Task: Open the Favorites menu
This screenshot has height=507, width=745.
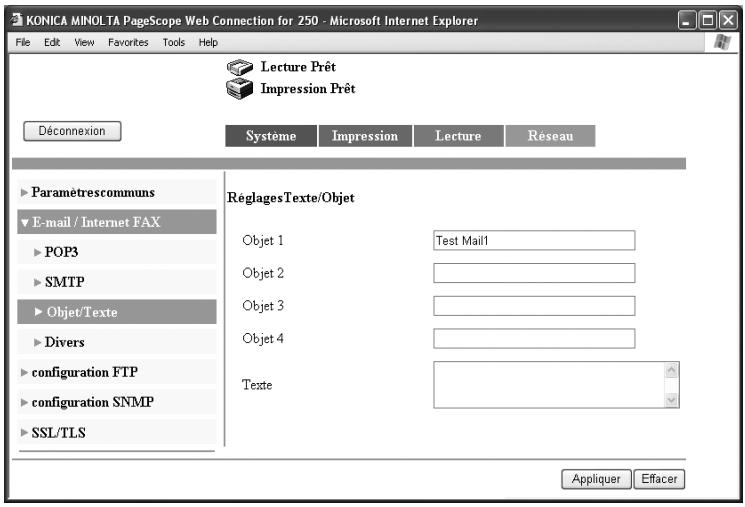Action: pos(128,42)
